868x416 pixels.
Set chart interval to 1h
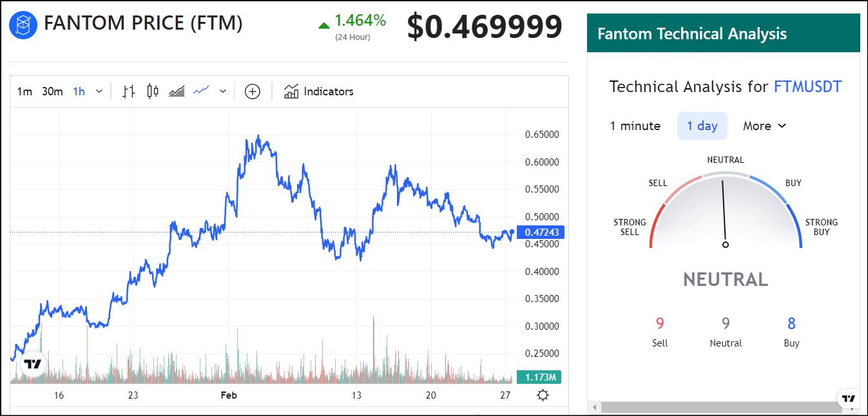79,91
